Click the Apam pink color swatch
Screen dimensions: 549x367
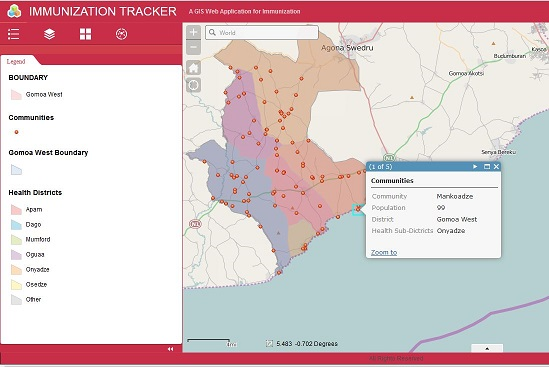(x=16, y=209)
